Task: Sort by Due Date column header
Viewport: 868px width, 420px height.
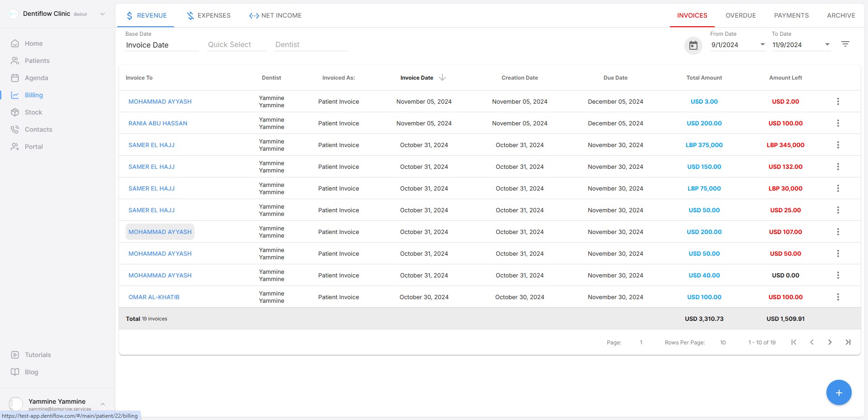Action: point(615,78)
